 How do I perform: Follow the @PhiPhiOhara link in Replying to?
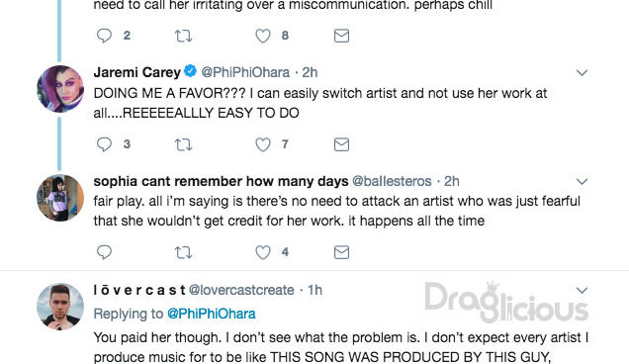(x=211, y=314)
